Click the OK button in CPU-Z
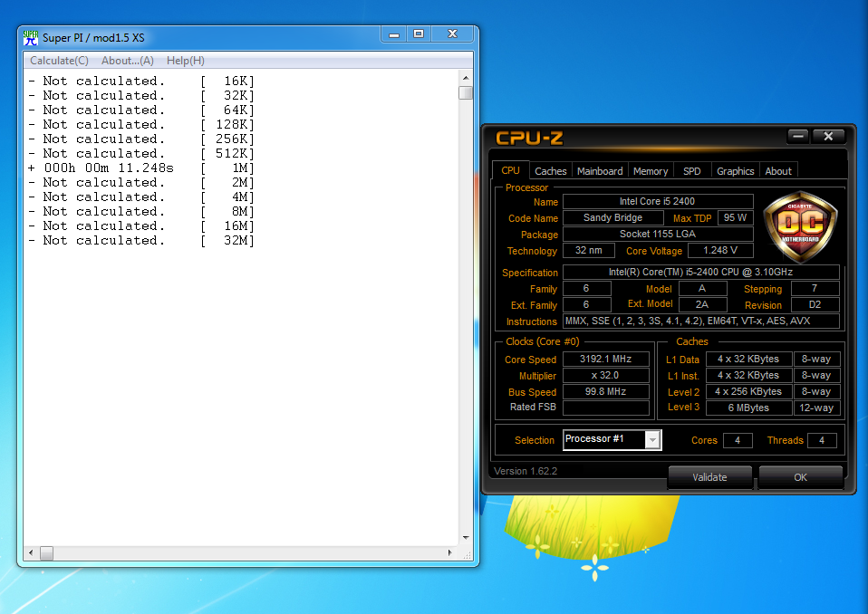The height and width of the screenshot is (614, 868). [800, 477]
